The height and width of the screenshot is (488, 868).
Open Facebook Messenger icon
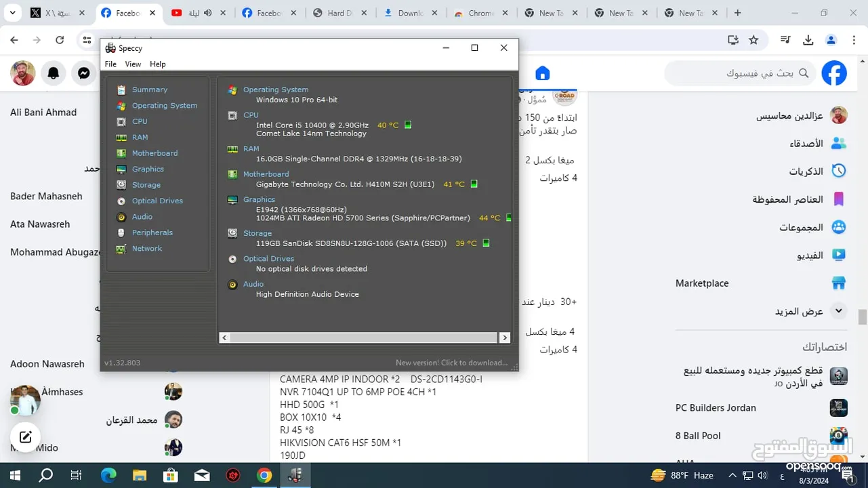tap(84, 73)
